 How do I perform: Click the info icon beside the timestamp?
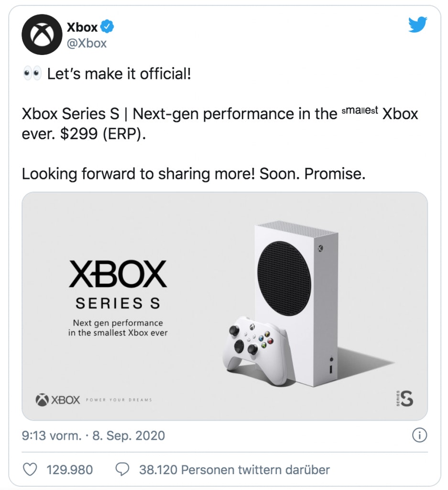(419, 435)
